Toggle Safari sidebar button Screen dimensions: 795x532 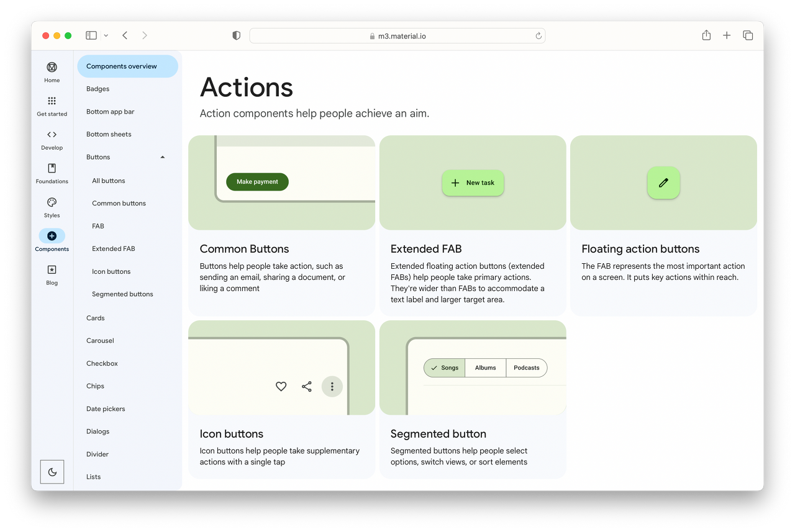[91, 35]
